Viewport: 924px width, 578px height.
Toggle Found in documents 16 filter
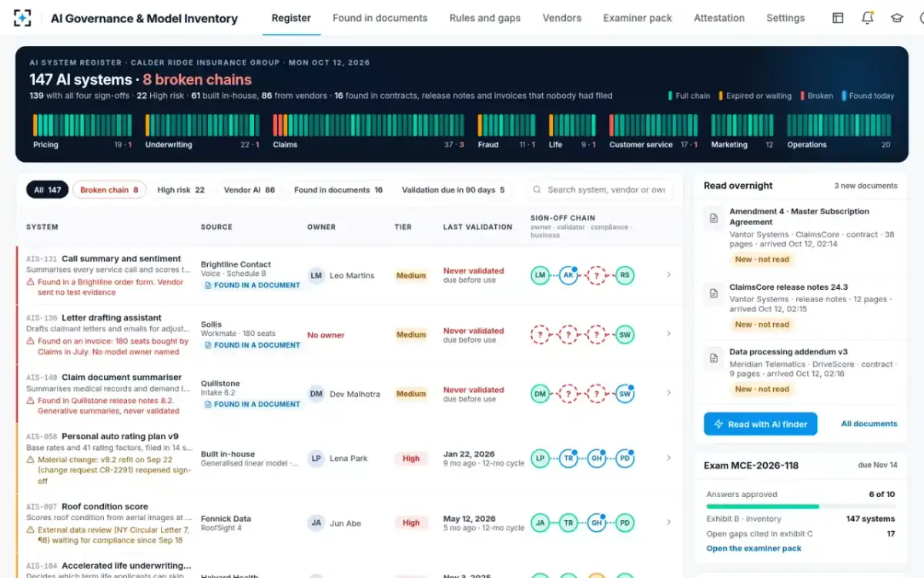coord(338,190)
